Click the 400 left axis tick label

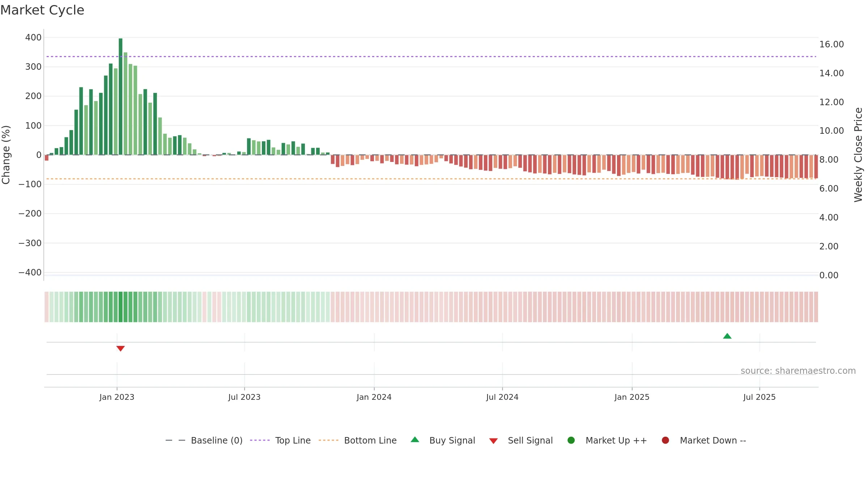[x=33, y=38]
